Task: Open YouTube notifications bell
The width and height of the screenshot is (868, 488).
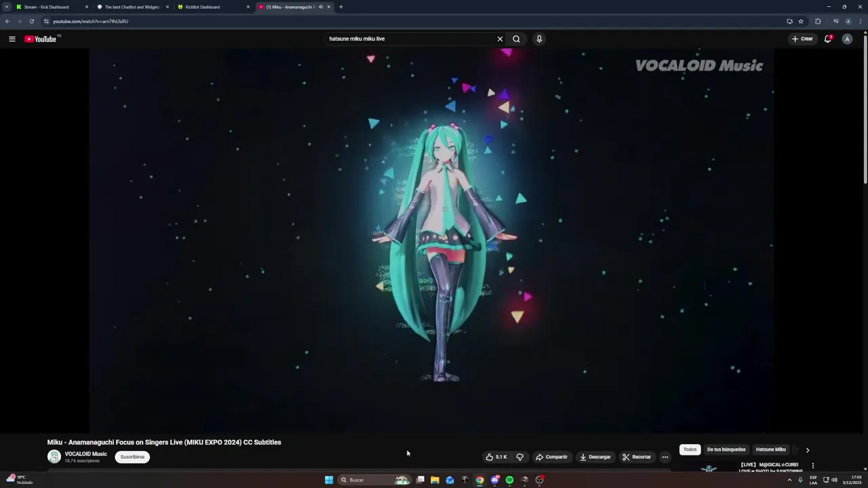Action: 828,39
